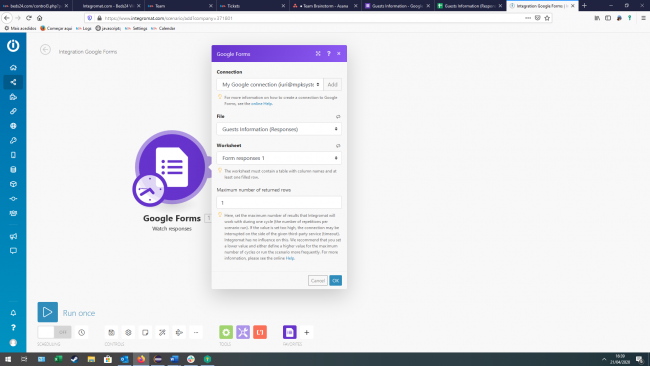Click online Help link under Connection
Screen dimensions: 650x366
[x=262, y=104]
